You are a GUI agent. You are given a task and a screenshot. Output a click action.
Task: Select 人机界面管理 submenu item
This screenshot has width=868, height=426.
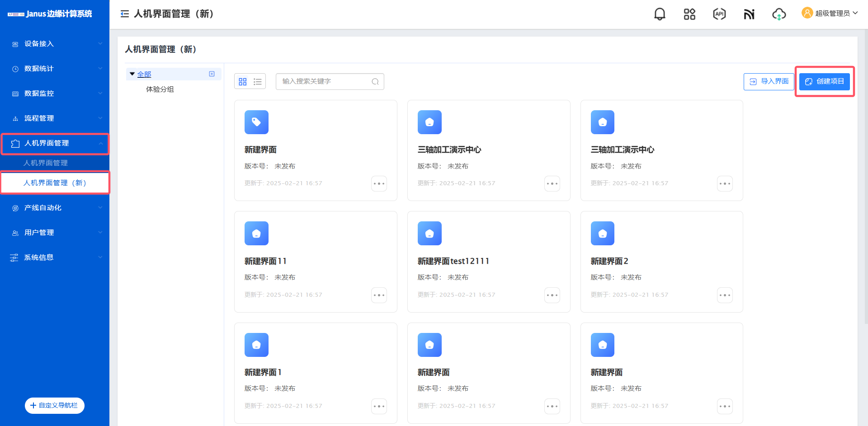[46, 163]
